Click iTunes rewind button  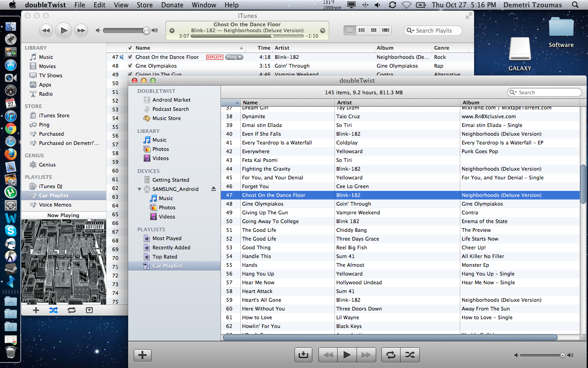pyautogui.click(x=46, y=31)
